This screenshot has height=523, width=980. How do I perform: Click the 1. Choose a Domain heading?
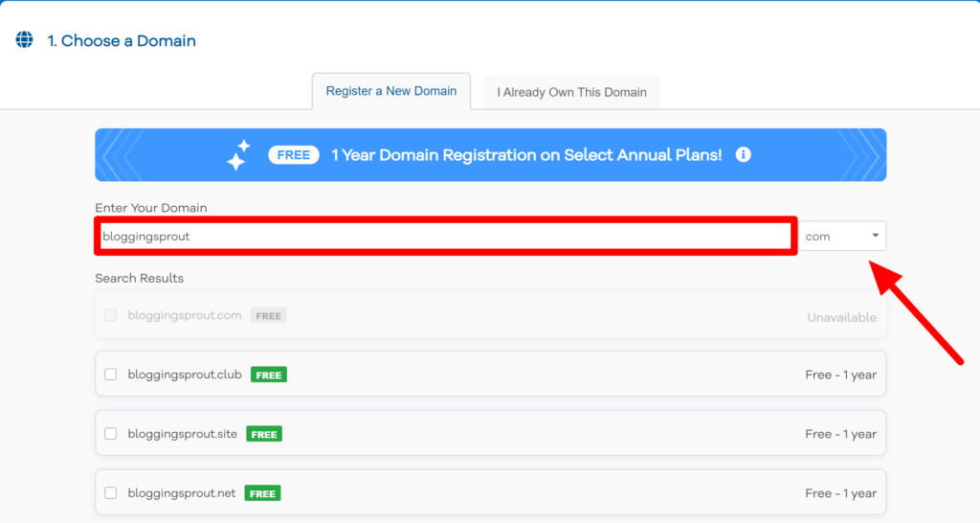122,40
